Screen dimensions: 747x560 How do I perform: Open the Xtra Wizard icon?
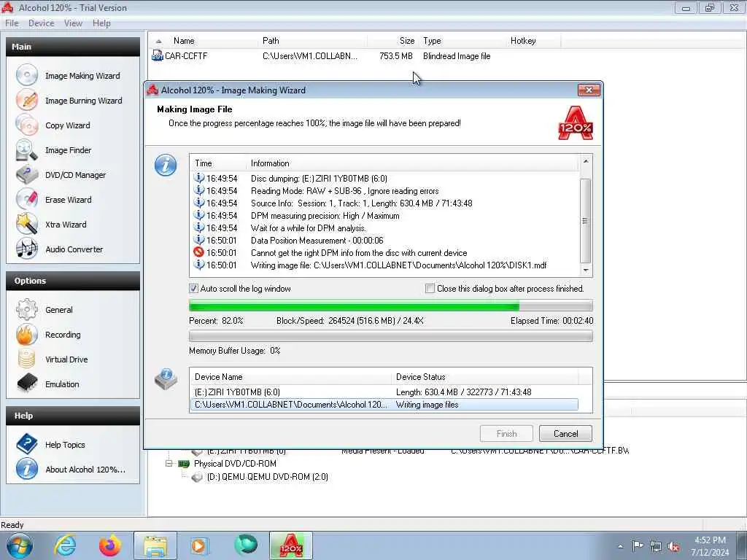click(27, 224)
